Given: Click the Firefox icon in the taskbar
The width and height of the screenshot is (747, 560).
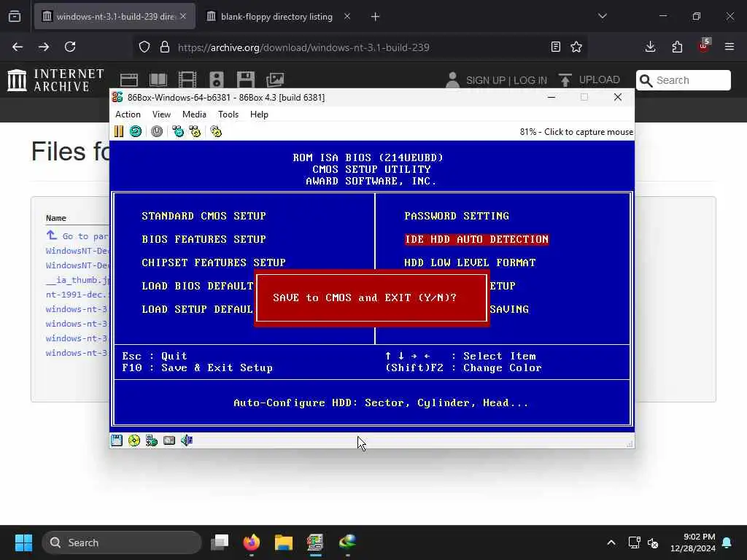Looking at the screenshot, I should (252, 542).
